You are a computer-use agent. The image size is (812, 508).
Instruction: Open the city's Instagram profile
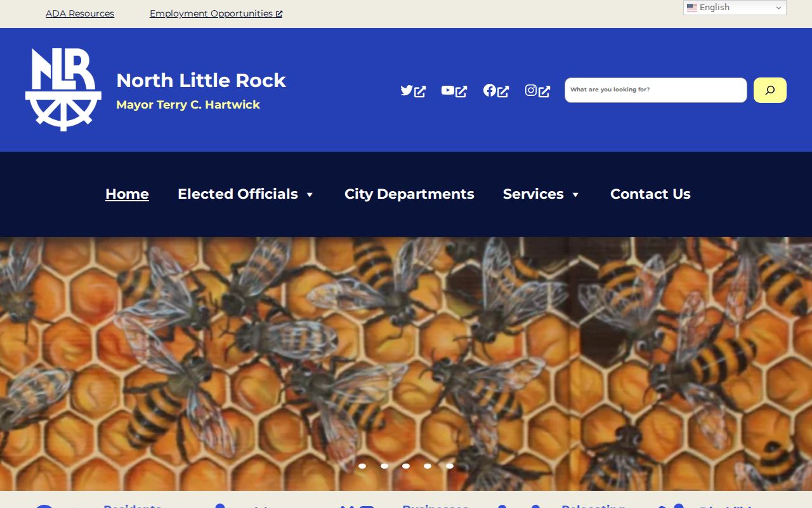pyautogui.click(x=537, y=91)
